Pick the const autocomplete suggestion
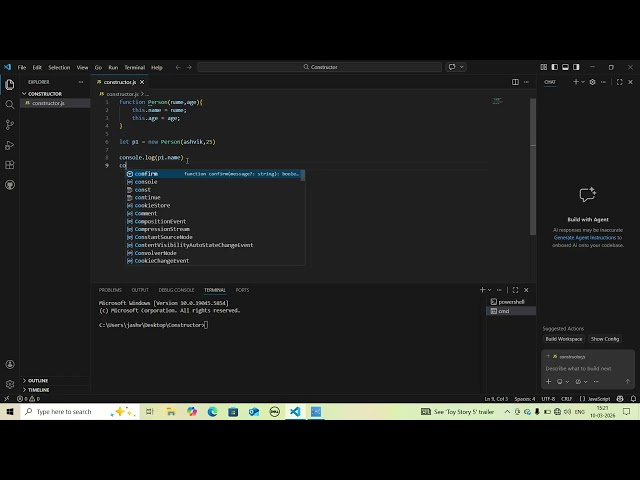 click(x=215, y=190)
